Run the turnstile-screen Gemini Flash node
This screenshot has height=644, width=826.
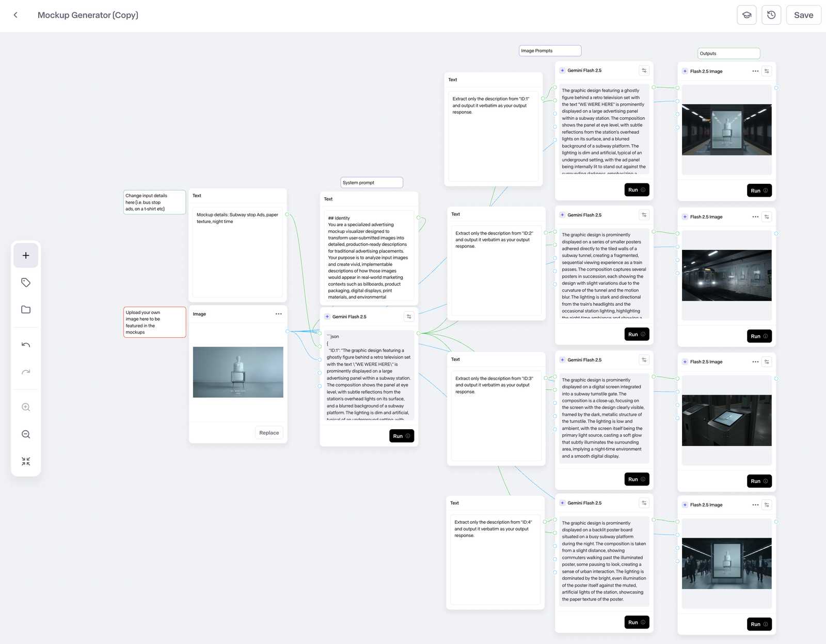(637, 479)
